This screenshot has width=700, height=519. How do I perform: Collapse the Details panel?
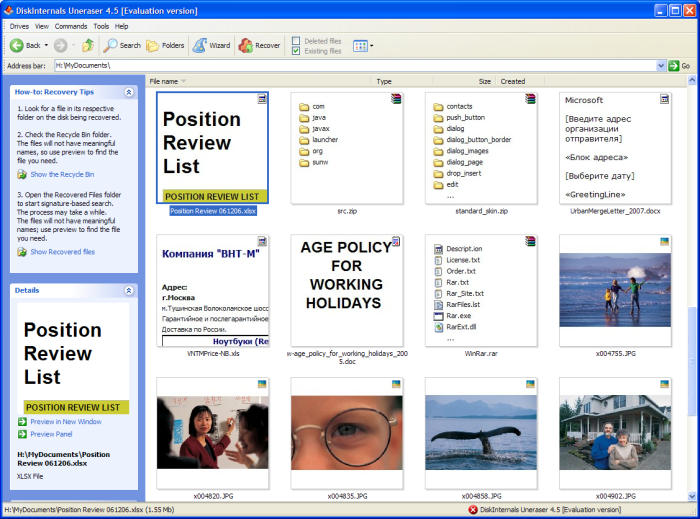pyautogui.click(x=129, y=291)
